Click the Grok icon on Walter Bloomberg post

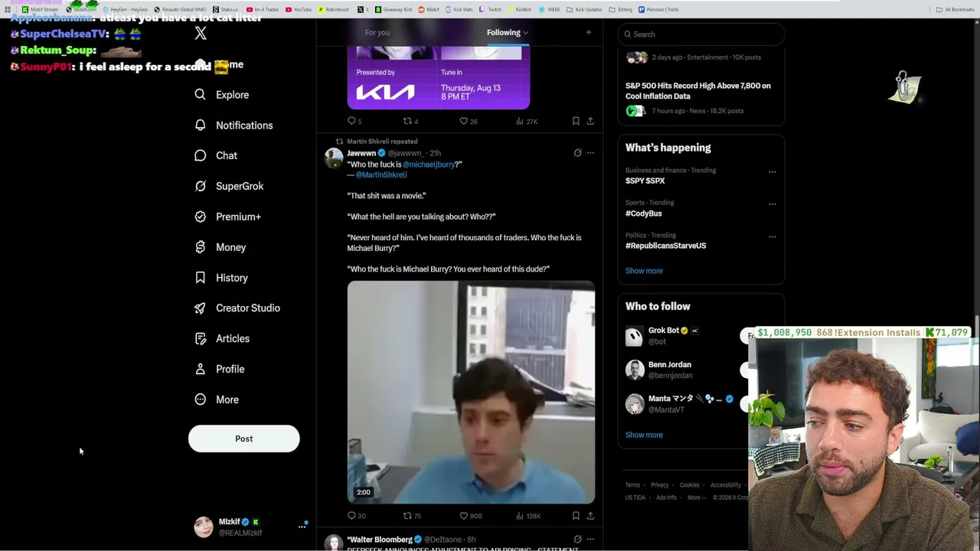[x=577, y=540]
